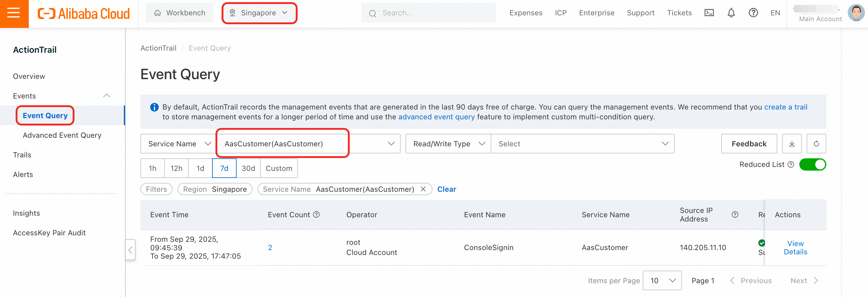Open the Read/Write Type dropdown

(x=448, y=144)
